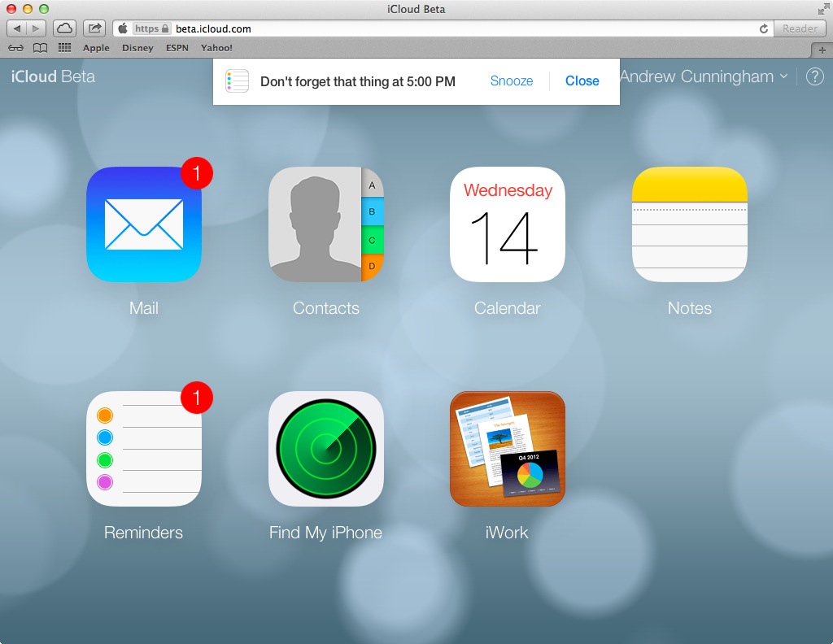Click the Calendar label text
Viewport: 833px width, 644px height.
click(508, 308)
